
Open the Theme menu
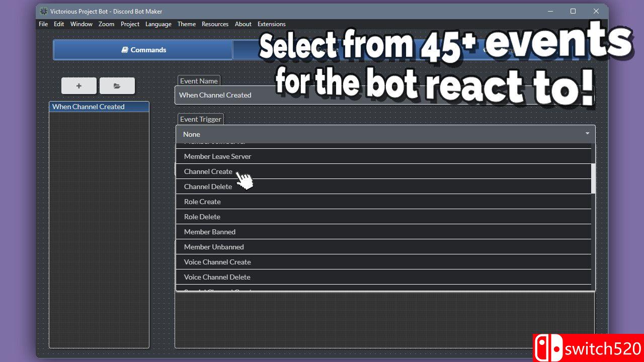(x=187, y=24)
